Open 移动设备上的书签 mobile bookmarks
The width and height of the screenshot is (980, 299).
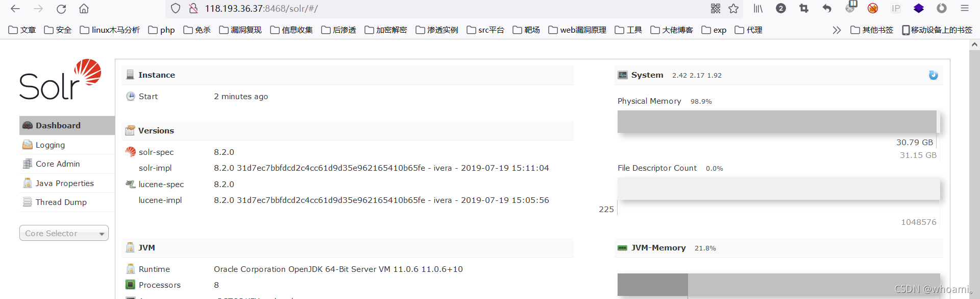937,30
